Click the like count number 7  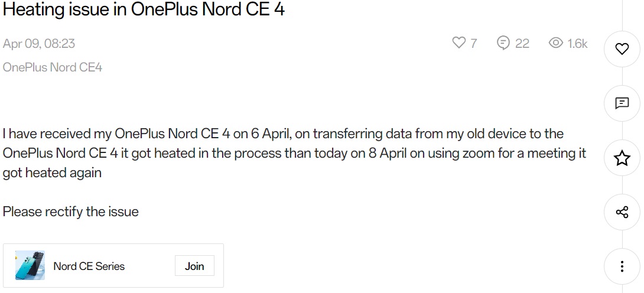pyautogui.click(x=474, y=43)
